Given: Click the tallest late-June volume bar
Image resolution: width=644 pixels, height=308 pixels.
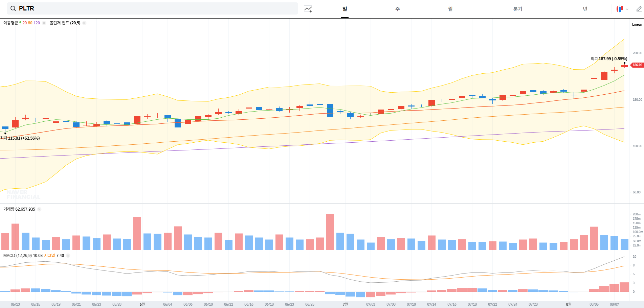Looking at the screenshot, I should [330, 232].
